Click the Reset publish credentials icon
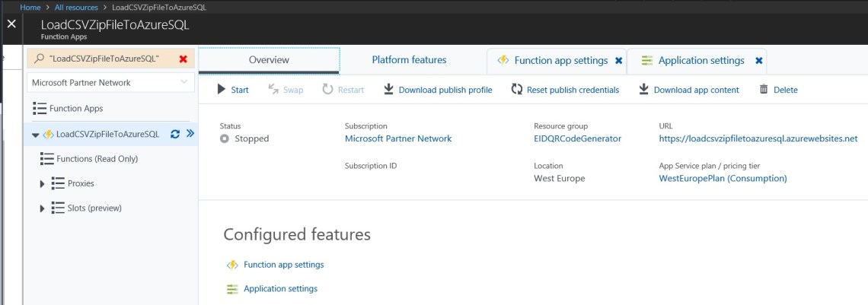The width and height of the screenshot is (868, 305). point(517,90)
